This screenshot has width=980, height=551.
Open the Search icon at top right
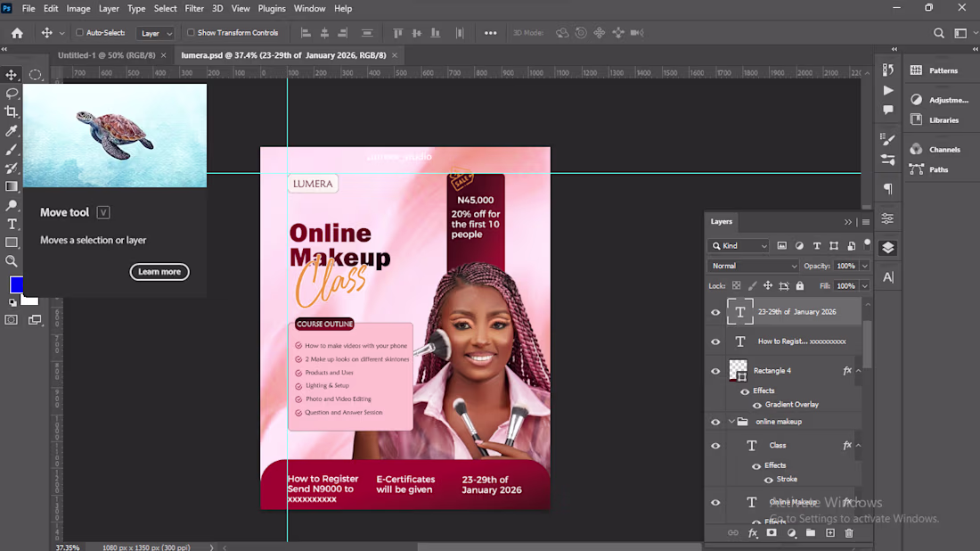939,33
